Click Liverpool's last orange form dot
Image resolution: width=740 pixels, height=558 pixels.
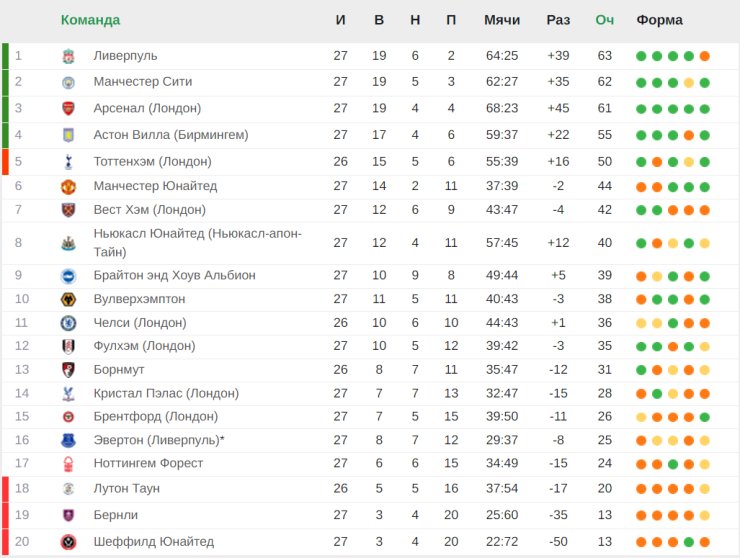click(705, 56)
